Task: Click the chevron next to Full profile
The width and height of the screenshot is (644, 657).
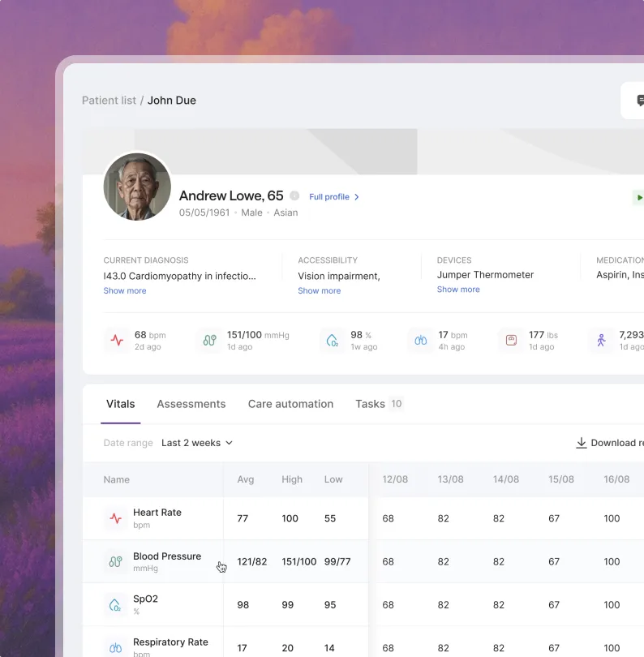Action: [357, 197]
